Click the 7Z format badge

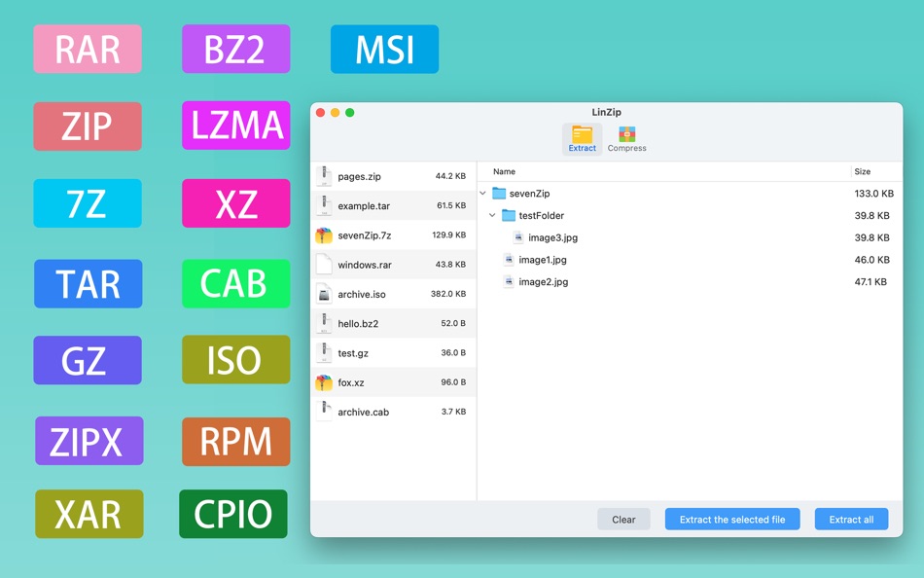88,203
